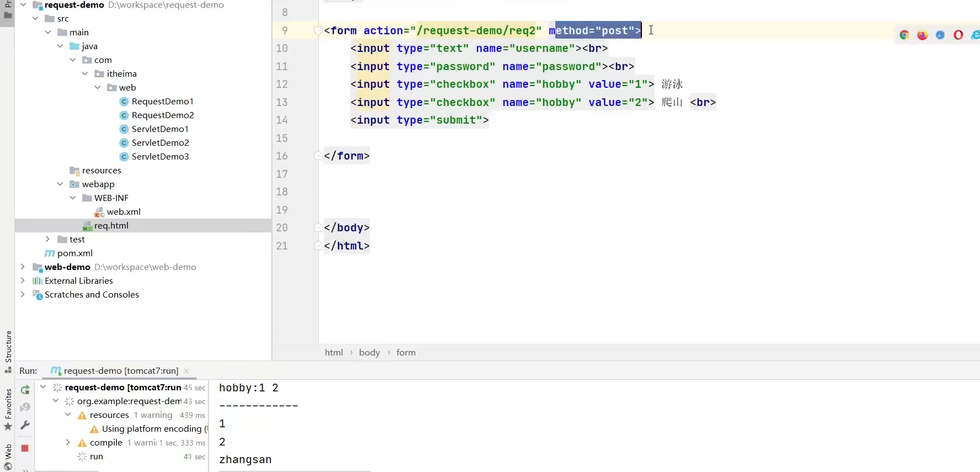Open the Structure tool window

click(x=8, y=351)
